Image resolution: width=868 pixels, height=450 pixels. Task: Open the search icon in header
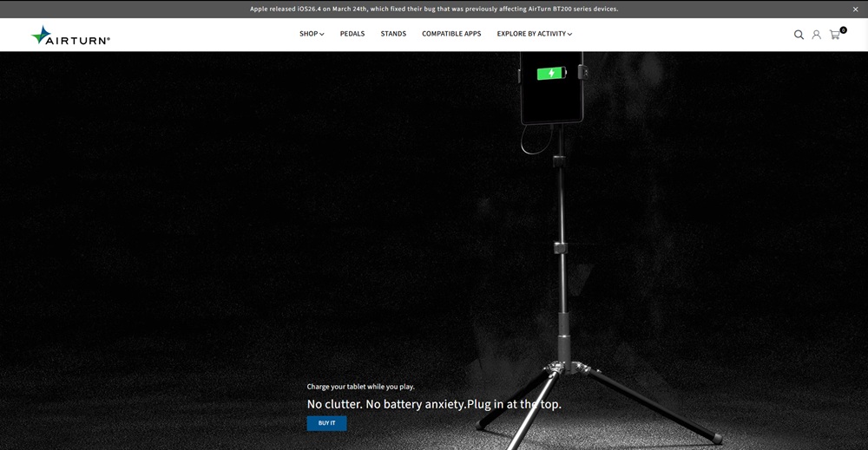tap(799, 35)
